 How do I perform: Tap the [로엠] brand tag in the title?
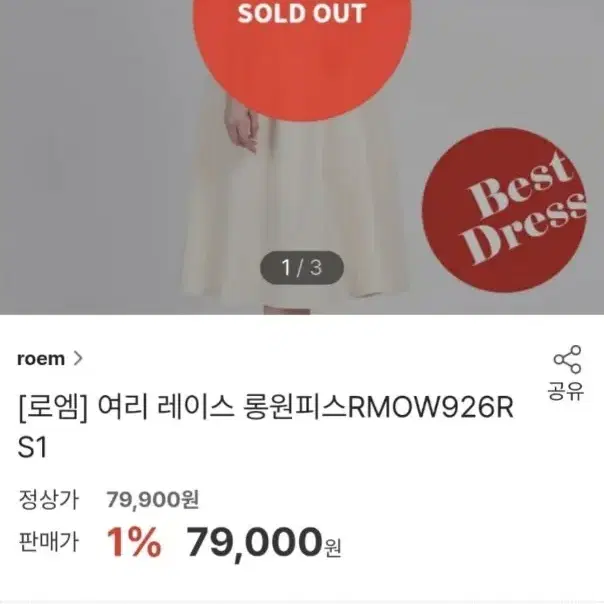(53, 409)
